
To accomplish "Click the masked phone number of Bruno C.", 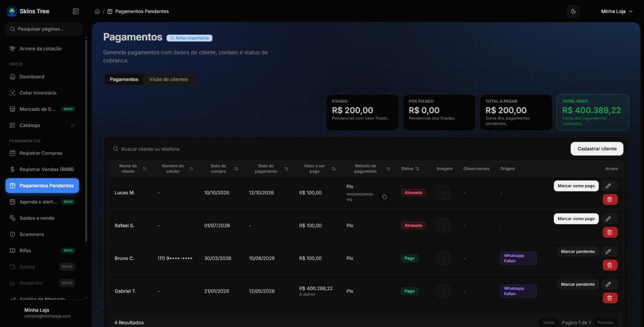I will pyautogui.click(x=175, y=258).
